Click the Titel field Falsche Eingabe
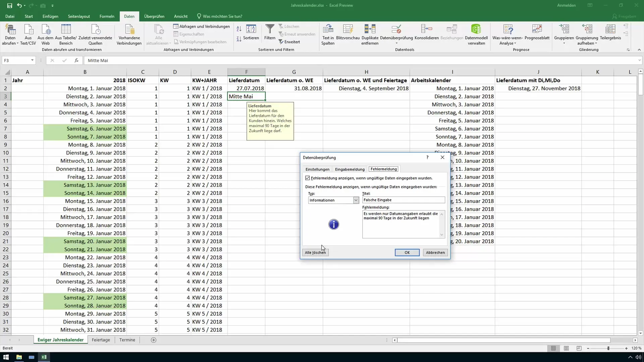This screenshot has width=644, height=362. point(404,200)
